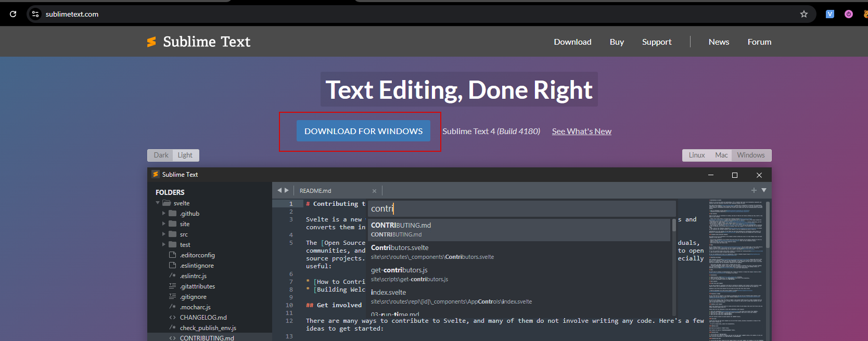Open the .gitignore file
Viewport: 868px width, 341px height.
pyautogui.click(x=193, y=297)
